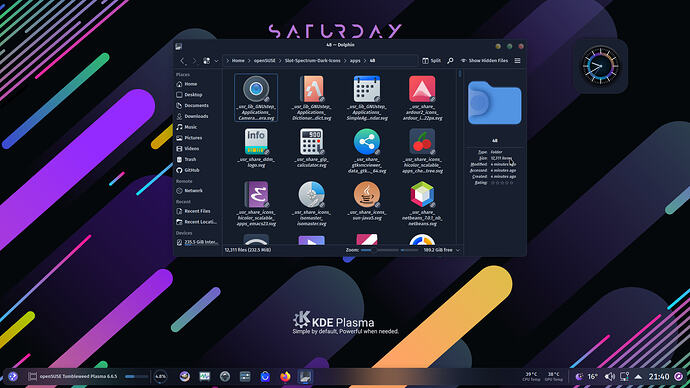Toggle Show Hidden Files
The image size is (690, 388).
coord(484,61)
